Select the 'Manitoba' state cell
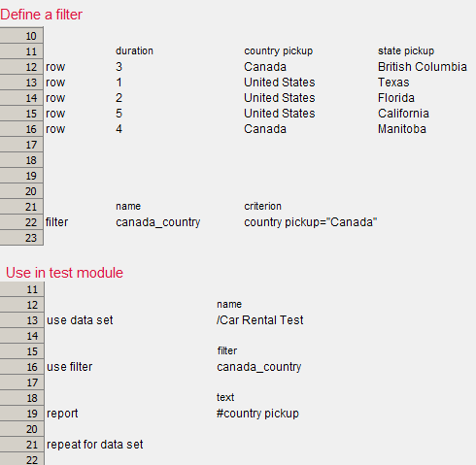Screen dimensions: 476x465 click(x=402, y=129)
